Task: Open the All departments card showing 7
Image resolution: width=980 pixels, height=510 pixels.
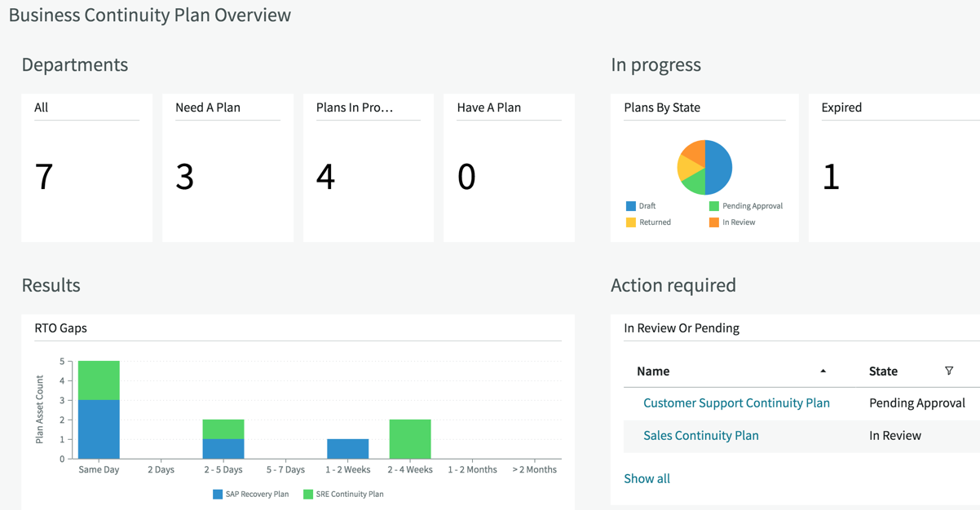Action: 86,168
